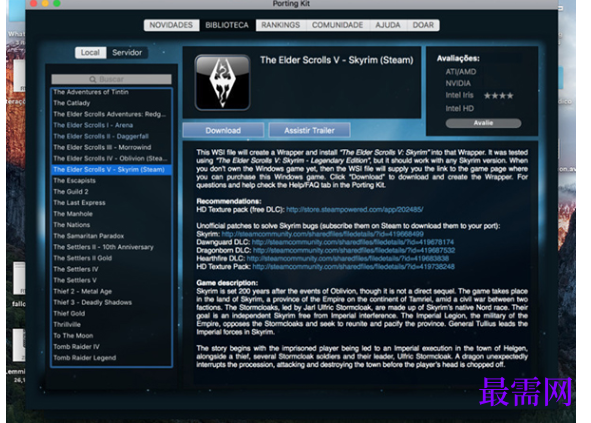Select The Elder Scrolls III - Morrowind
Screen dimensions: 591x423
point(112,147)
